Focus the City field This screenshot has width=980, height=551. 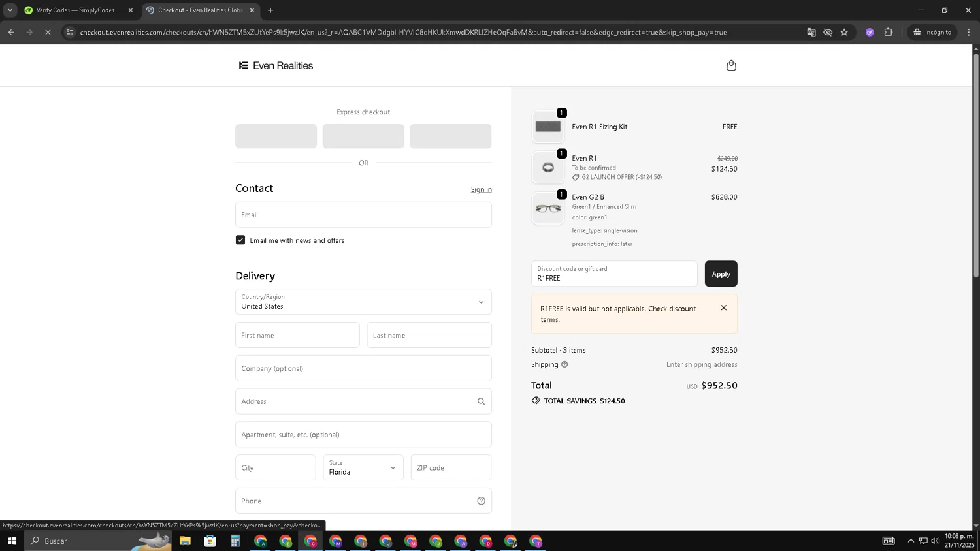pos(276,467)
